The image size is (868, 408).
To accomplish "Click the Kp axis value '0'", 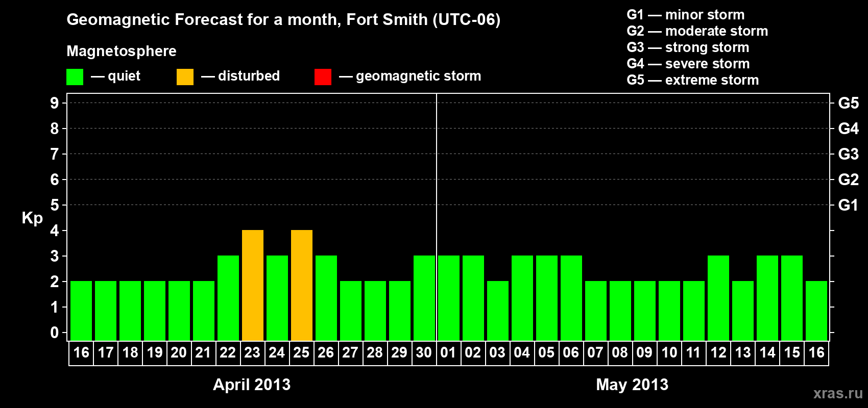I will [x=55, y=333].
